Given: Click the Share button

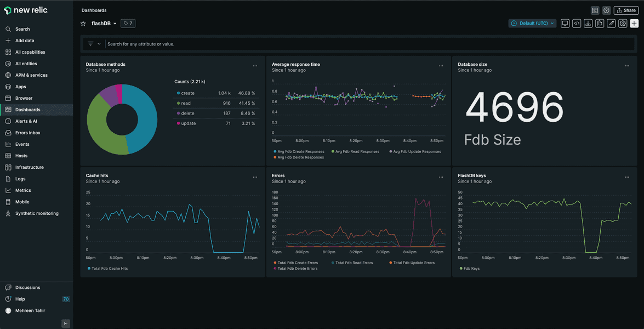Looking at the screenshot, I should point(625,10).
